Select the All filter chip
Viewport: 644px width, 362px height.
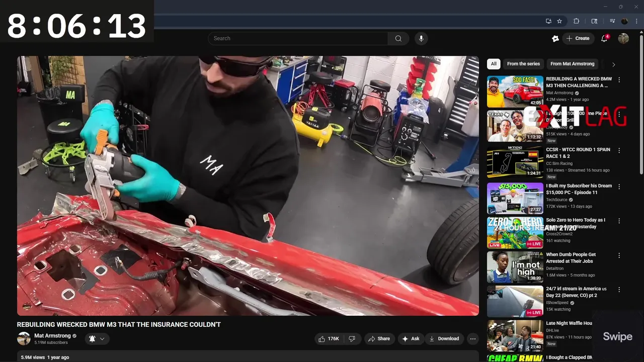(x=494, y=64)
